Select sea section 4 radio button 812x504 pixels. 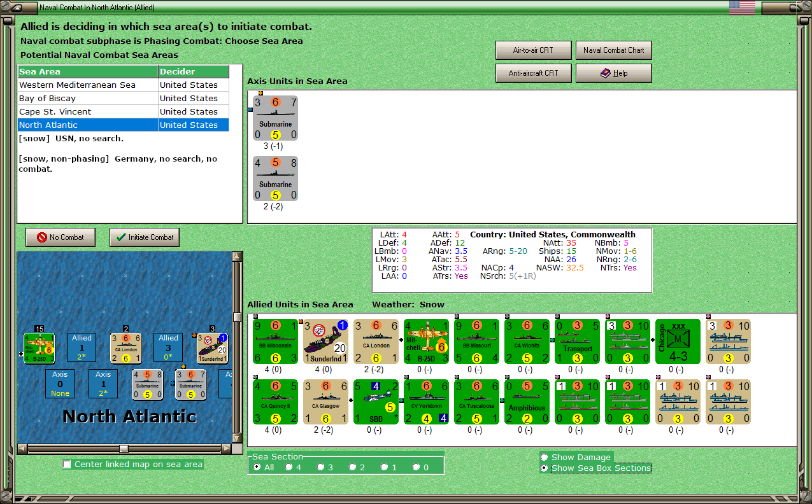pos(289,467)
